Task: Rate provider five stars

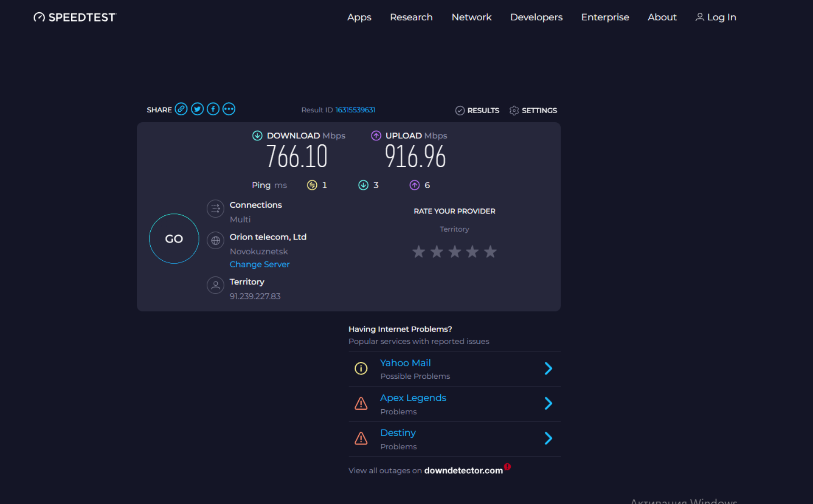Action: pyautogui.click(x=490, y=252)
